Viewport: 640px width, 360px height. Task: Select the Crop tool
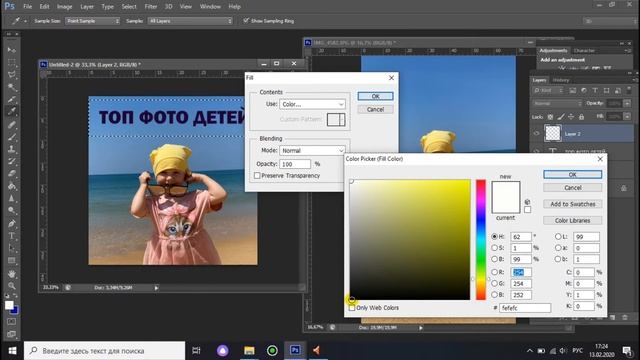[x=12, y=99]
